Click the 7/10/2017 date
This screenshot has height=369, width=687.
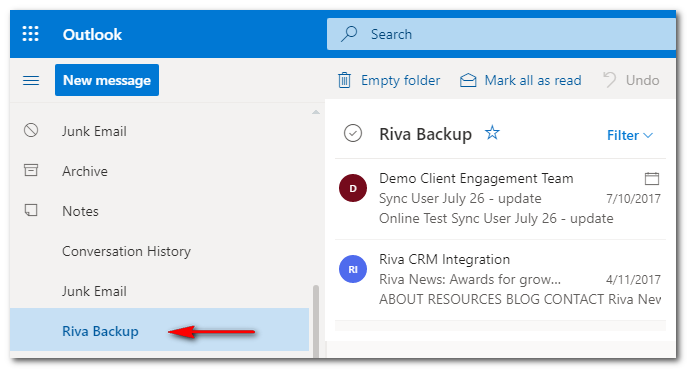point(633,199)
